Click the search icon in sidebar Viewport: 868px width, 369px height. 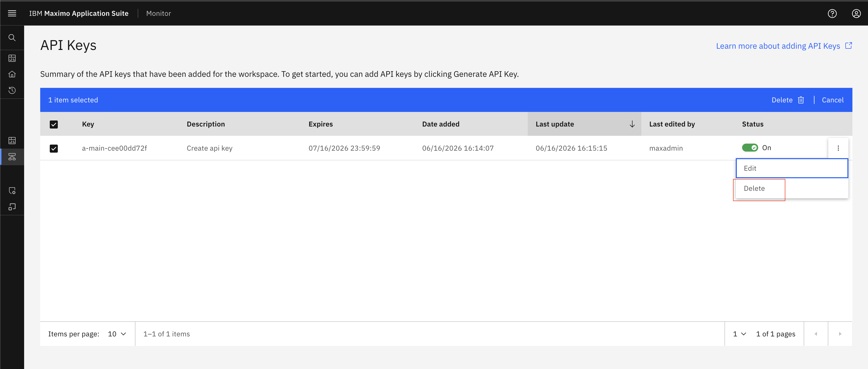click(12, 38)
